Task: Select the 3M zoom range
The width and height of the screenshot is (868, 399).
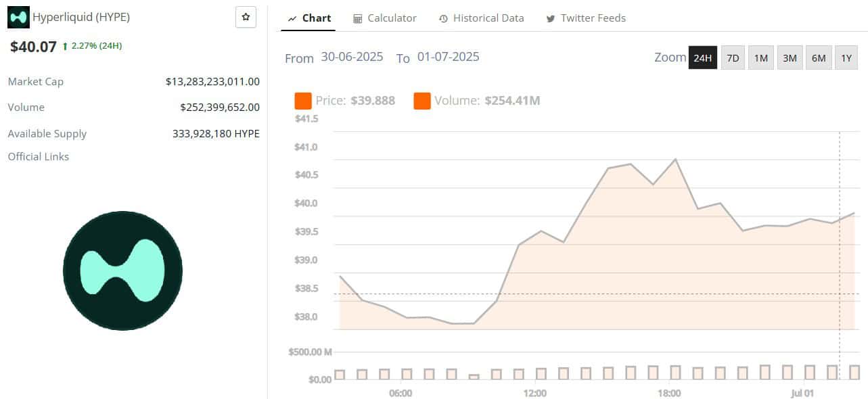Action: (790, 57)
